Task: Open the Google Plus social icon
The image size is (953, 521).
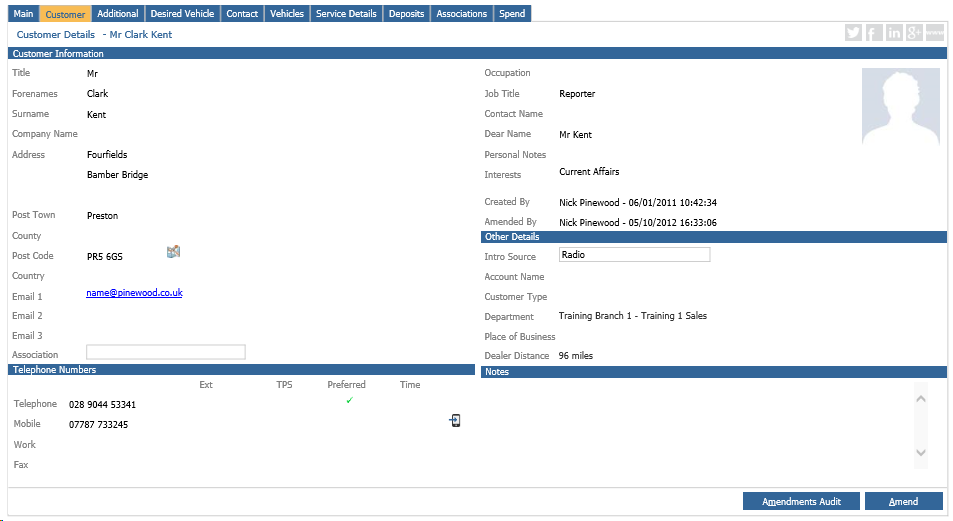Action: coord(914,33)
